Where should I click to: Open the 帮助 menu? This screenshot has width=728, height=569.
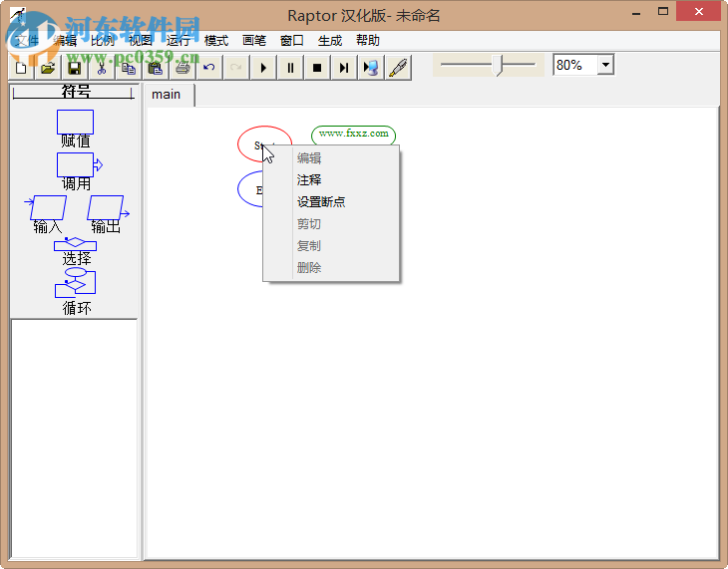pos(368,41)
